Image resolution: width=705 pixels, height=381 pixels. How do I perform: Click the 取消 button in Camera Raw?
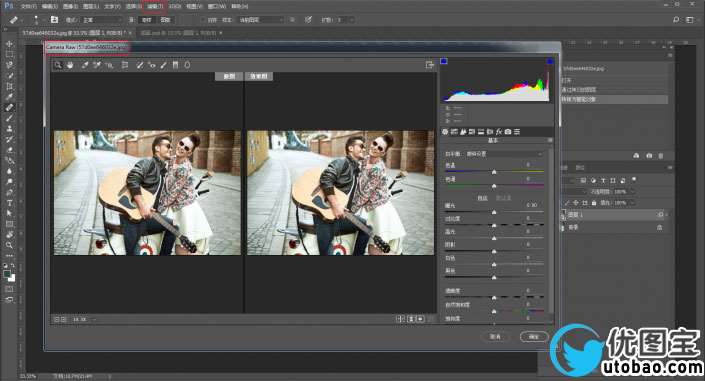point(495,336)
